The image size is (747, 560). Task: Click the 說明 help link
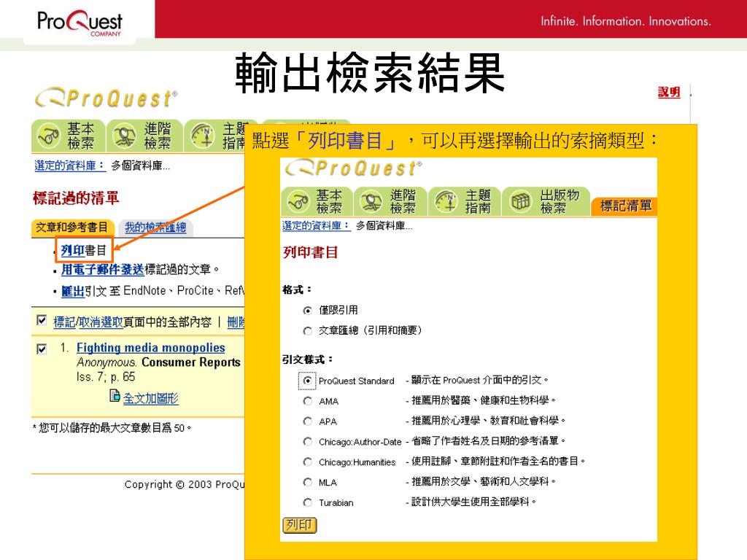click(669, 92)
